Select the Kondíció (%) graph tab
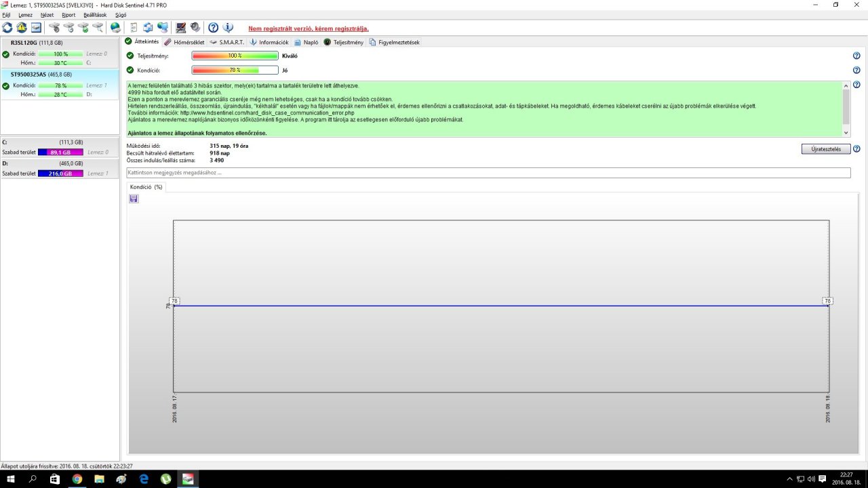868x488 pixels. (x=146, y=186)
